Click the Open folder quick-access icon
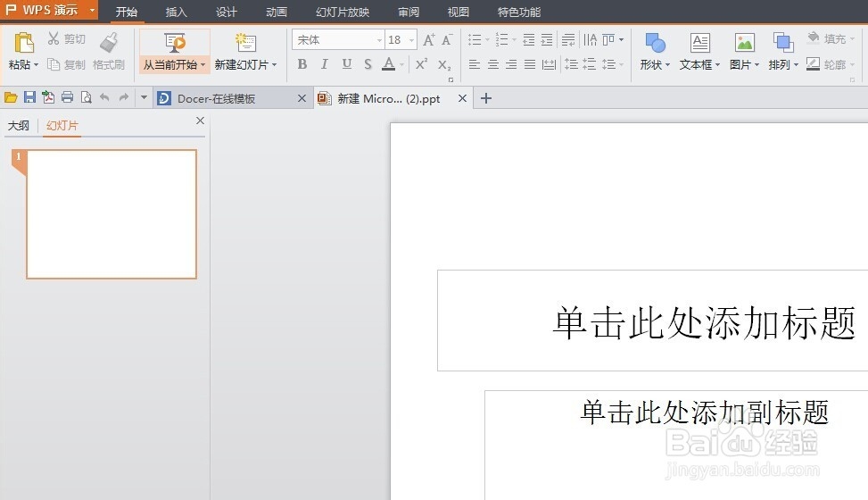 11,97
